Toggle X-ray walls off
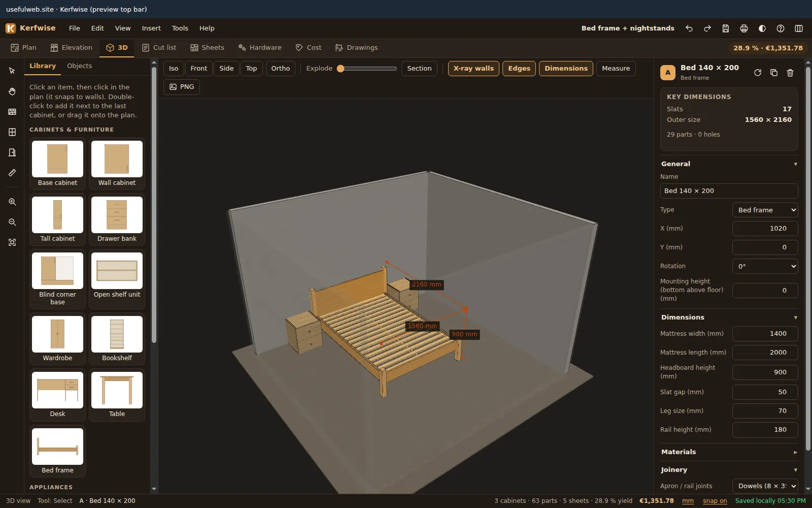This screenshot has width=812, height=508. 473,69
